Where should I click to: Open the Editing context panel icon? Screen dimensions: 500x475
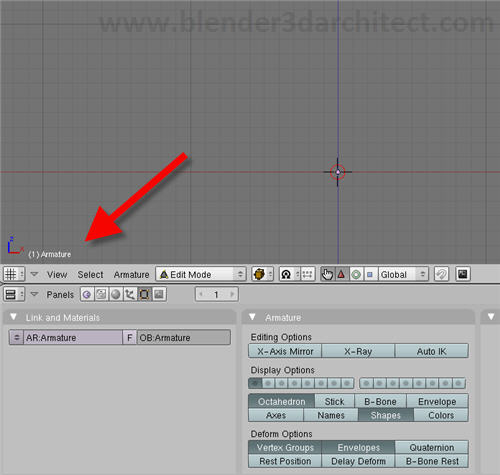point(144,295)
